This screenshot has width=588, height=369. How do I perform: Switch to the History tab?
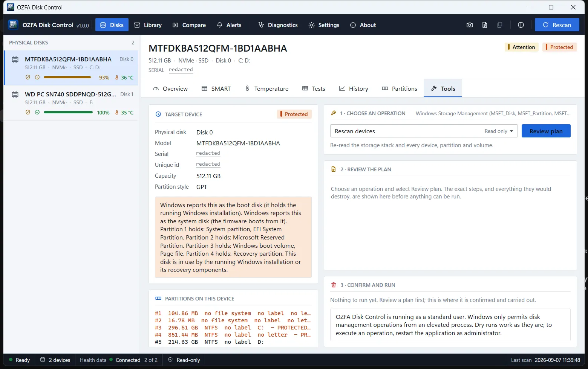tap(354, 88)
